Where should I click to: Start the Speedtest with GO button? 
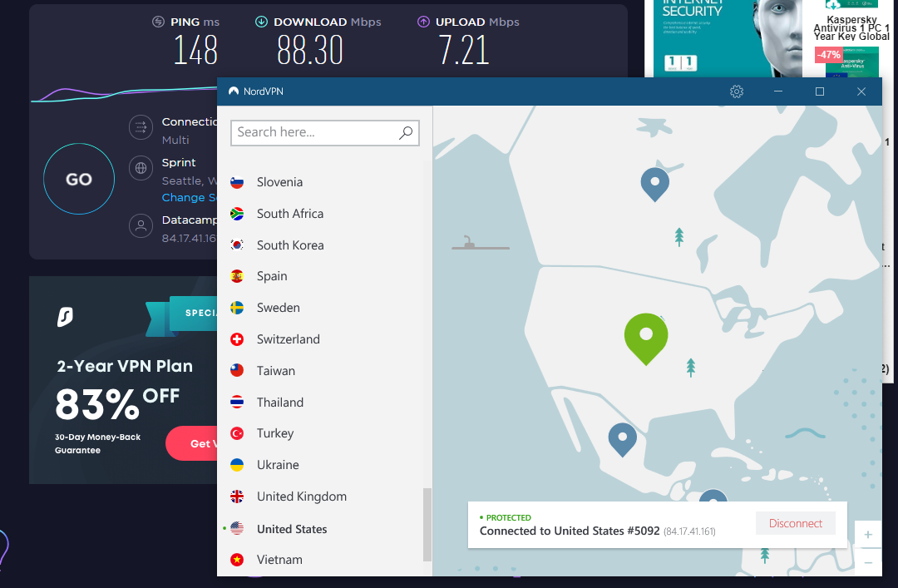click(x=79, y=179)
